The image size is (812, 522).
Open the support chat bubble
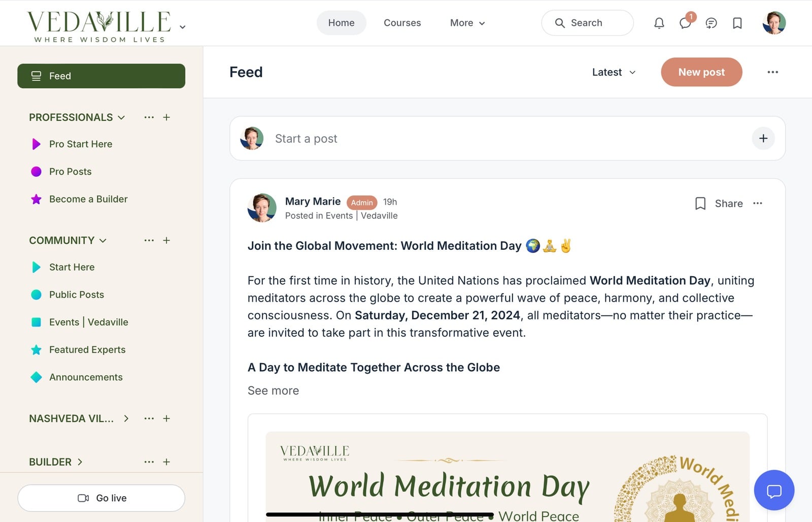(774, 491)
